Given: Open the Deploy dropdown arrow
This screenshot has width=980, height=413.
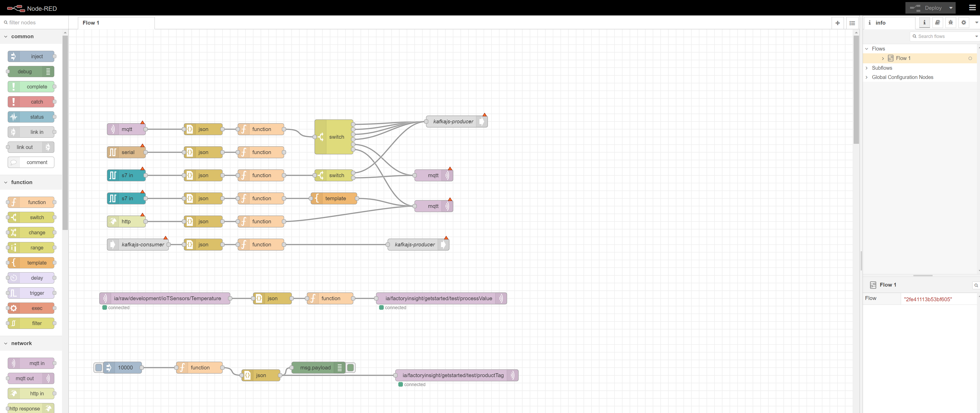Looking at the screenshot, I should [x=951, y=8].
